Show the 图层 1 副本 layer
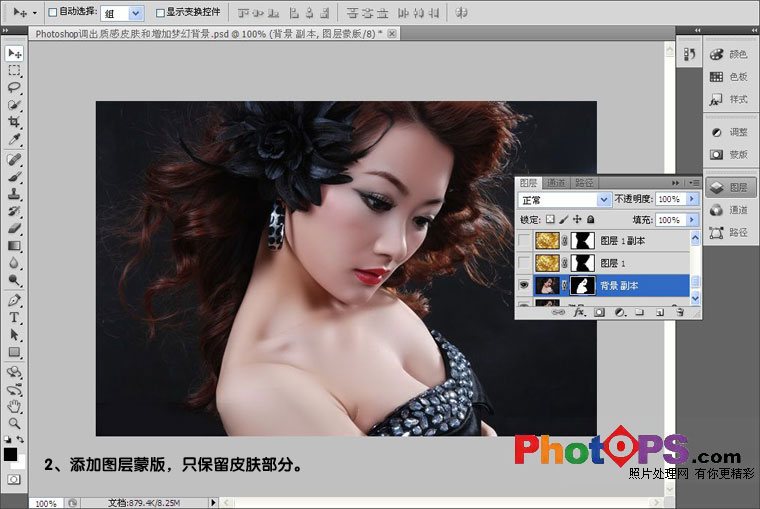760x509 pixels. [x=524, y=240]
